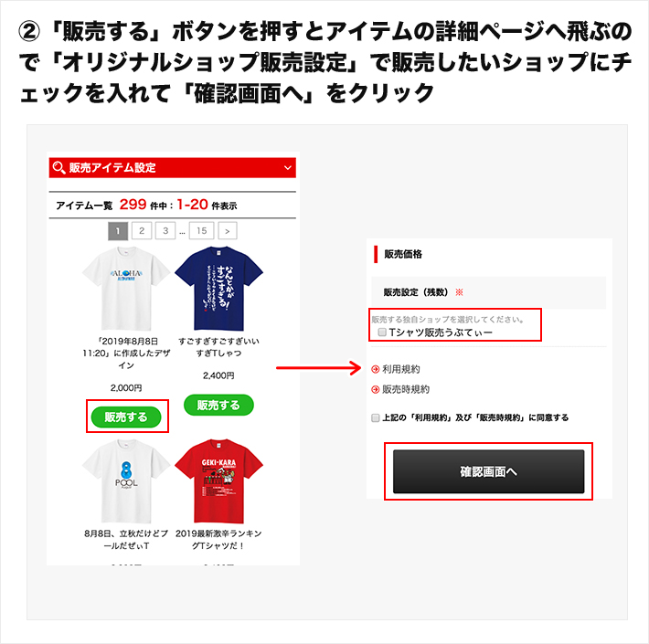Viewport: 649px width, 644px height.
Task: Open the 利用規約 link
Action: 400,369
